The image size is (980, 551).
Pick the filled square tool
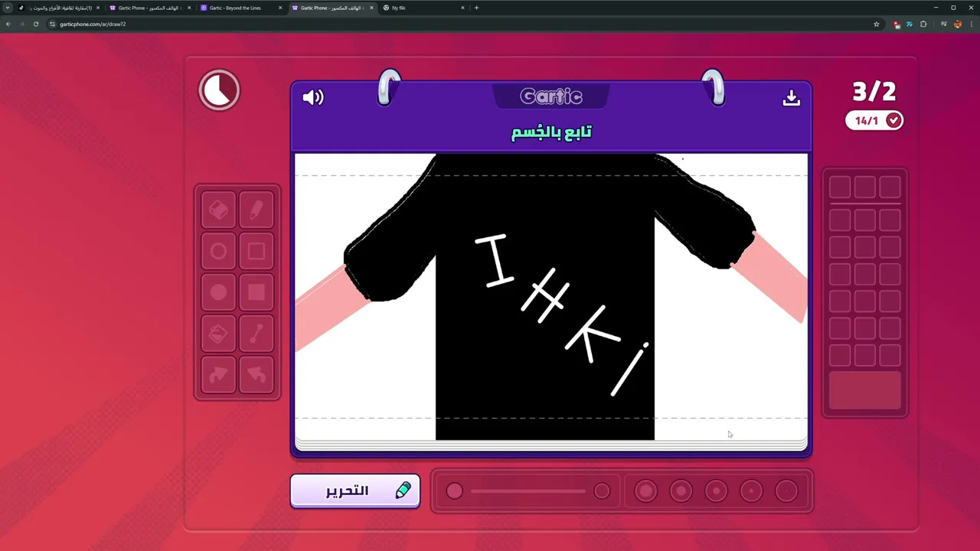coord(256,293)
